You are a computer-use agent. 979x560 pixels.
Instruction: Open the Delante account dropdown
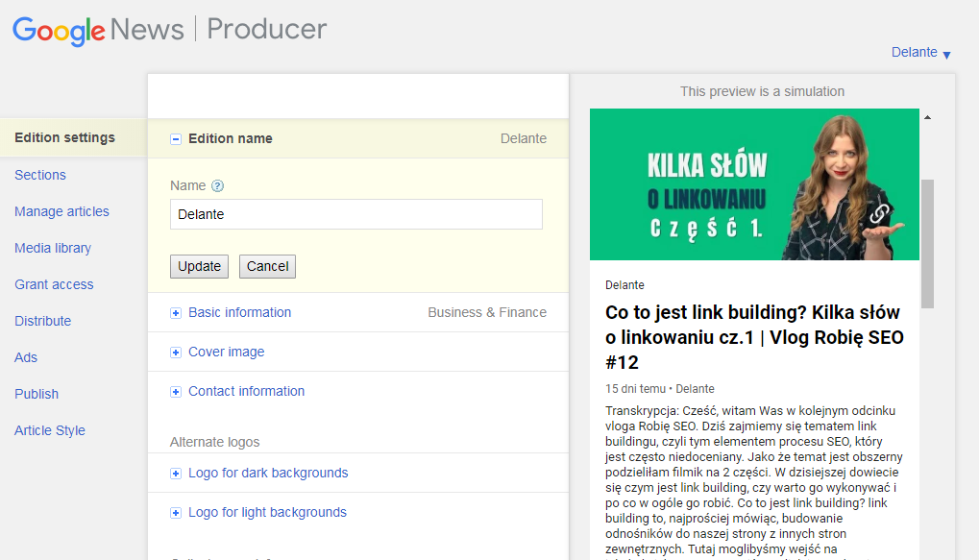coord(920,53)
